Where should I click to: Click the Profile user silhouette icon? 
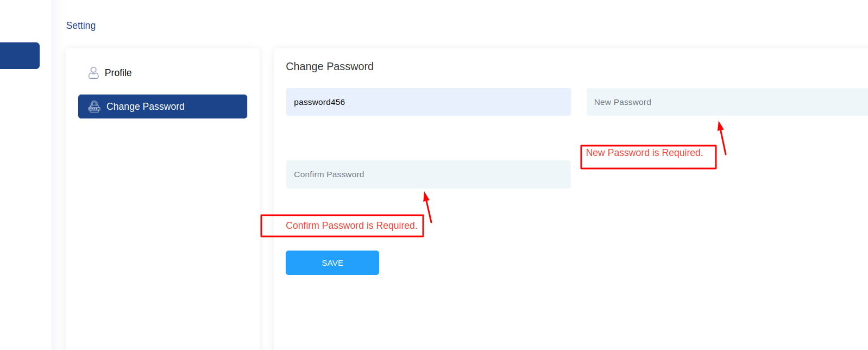tap(93, 73)
